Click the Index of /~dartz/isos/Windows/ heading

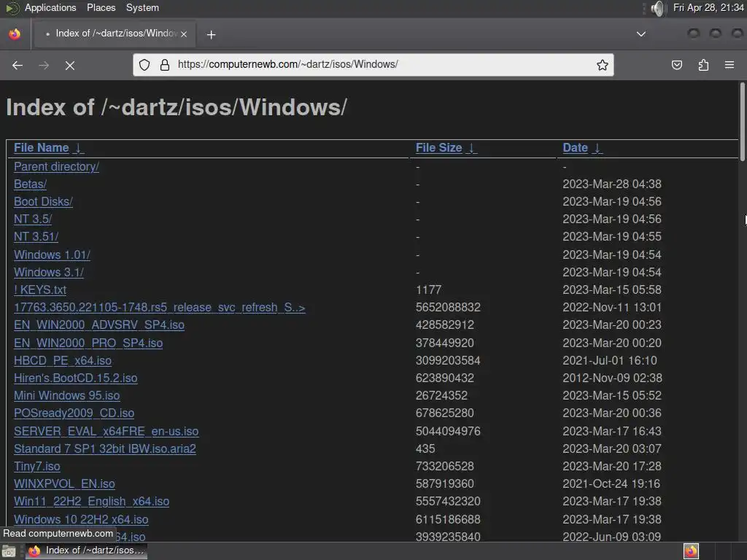click(177, 107)
